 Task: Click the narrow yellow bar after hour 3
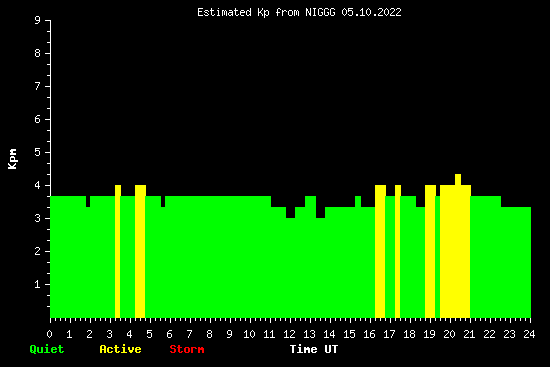tap(118, 251)
